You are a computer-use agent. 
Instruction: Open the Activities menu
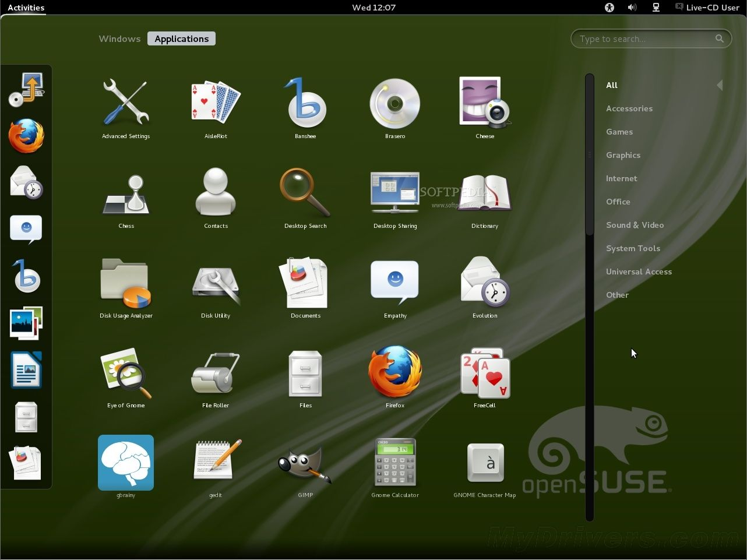coord(25,8)
